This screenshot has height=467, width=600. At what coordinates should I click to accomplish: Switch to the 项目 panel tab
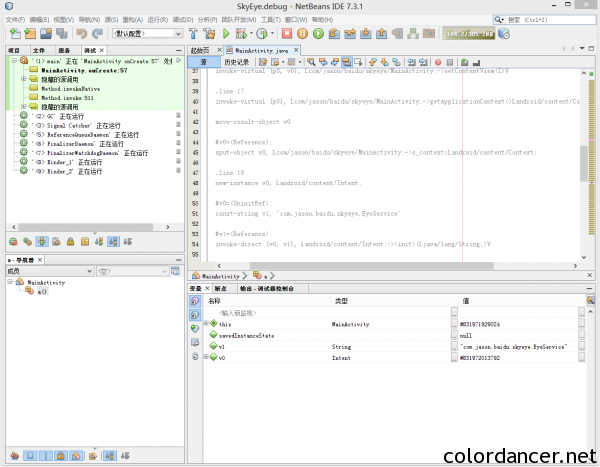[14, 51]
